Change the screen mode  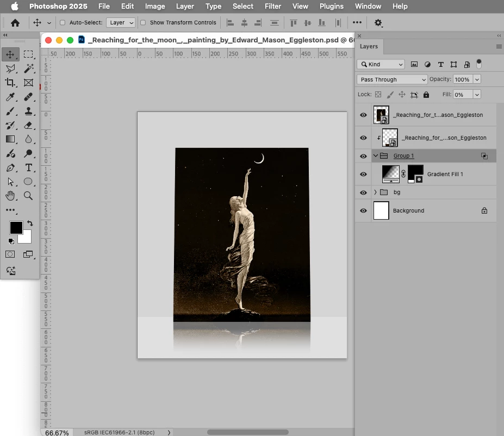coord(28,254)
